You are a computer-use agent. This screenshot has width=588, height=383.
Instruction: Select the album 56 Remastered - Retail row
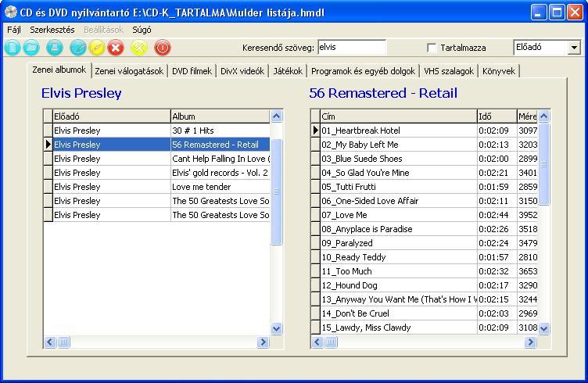click(161, 145)
